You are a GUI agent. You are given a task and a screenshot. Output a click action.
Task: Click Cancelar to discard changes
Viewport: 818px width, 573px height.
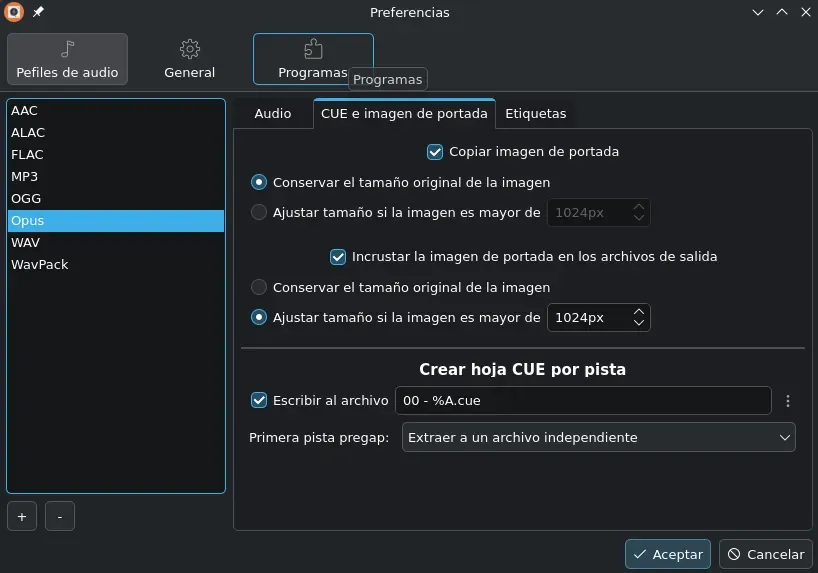766,554
